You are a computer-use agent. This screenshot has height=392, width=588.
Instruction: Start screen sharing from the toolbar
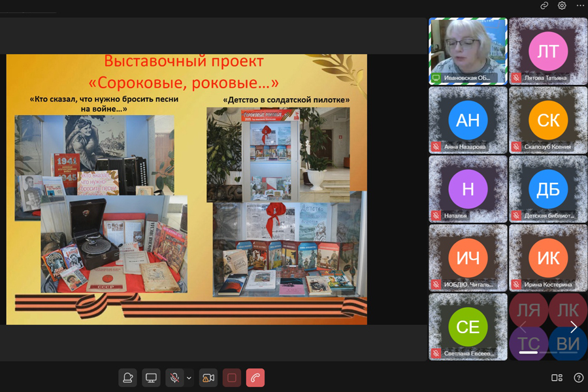(x=151, y=378)
